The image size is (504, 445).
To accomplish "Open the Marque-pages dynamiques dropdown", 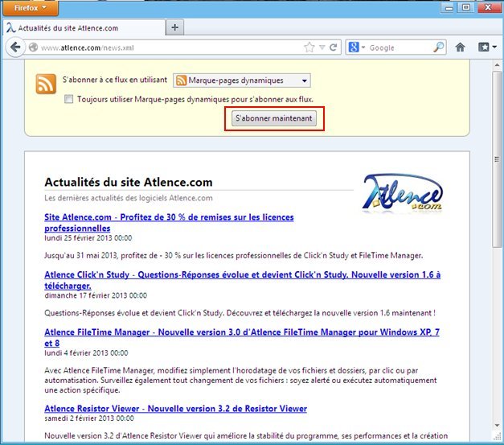I will [242, 80].
